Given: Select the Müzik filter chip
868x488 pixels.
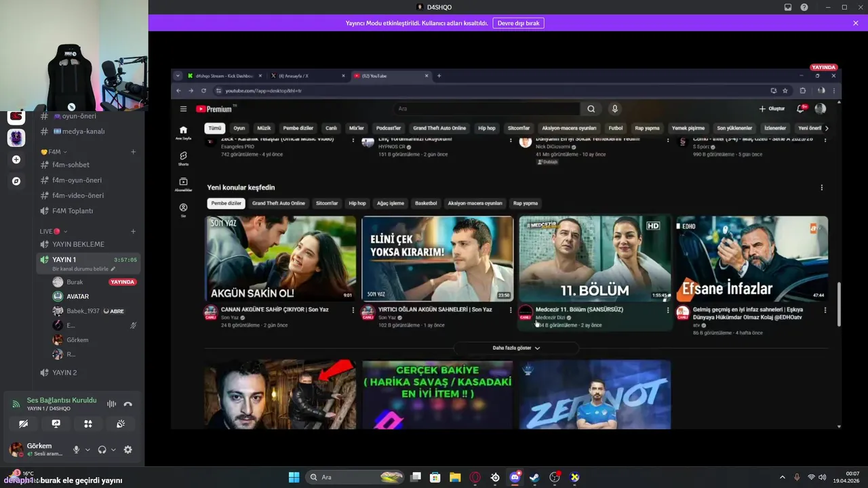Looking at the screenshot, I should point(264,128).
